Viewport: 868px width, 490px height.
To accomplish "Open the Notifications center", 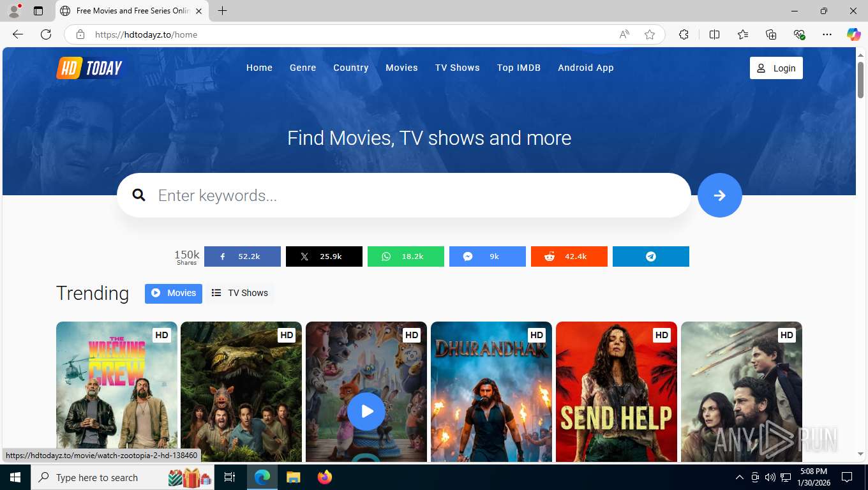I will tap(847, 477).
